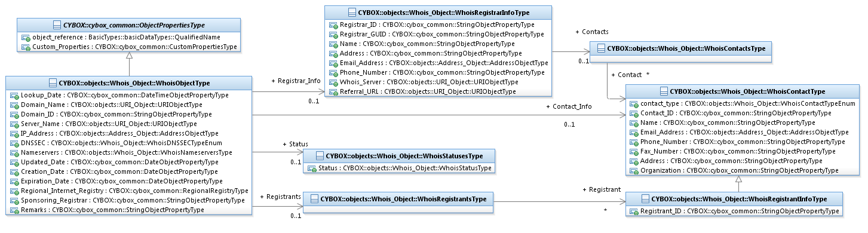Click generalization arrowhead under ObjectPropertiesType
This screenshot has width=868, height=233.
[129, 56]
